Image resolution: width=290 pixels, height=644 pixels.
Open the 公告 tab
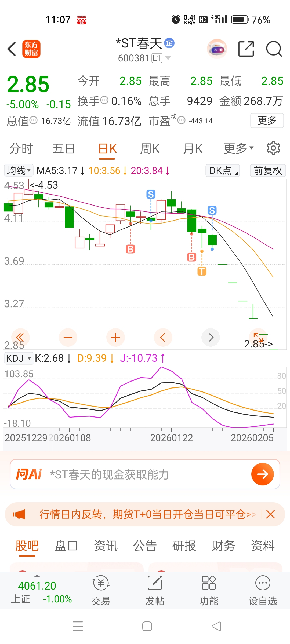click(145, 546)
